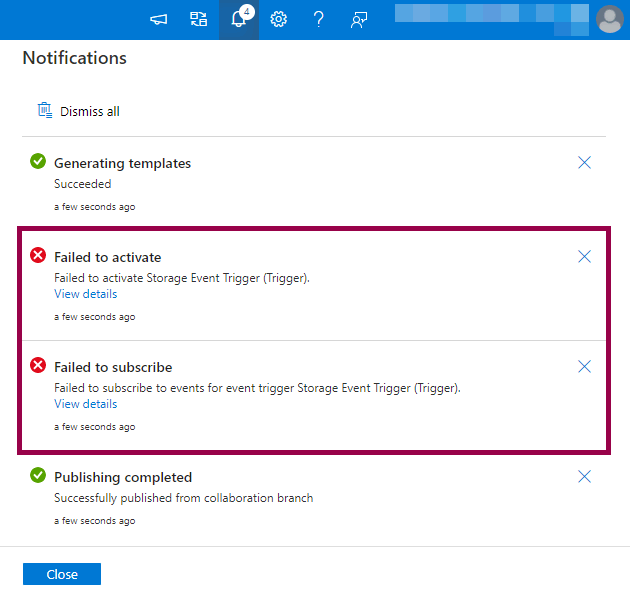Click the feedback person icon
Image resolution: width=630 pixels, height=600 pixels.
pos(358,20)
